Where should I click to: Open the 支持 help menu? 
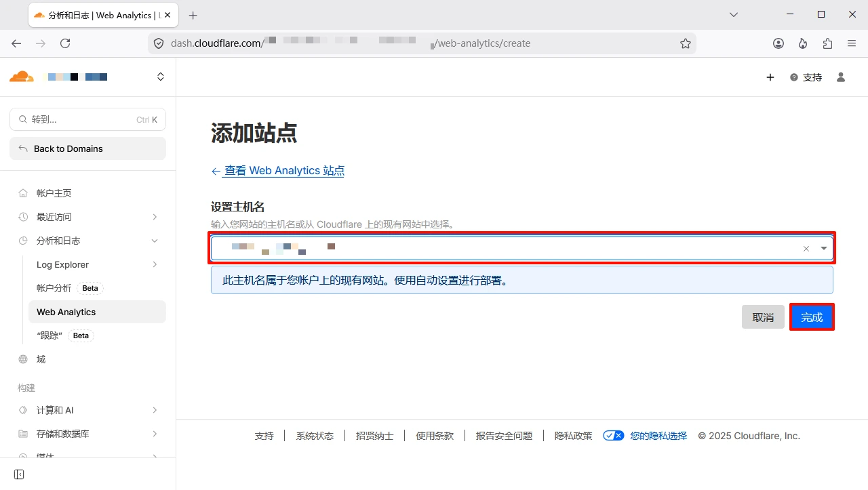point(806,77)
